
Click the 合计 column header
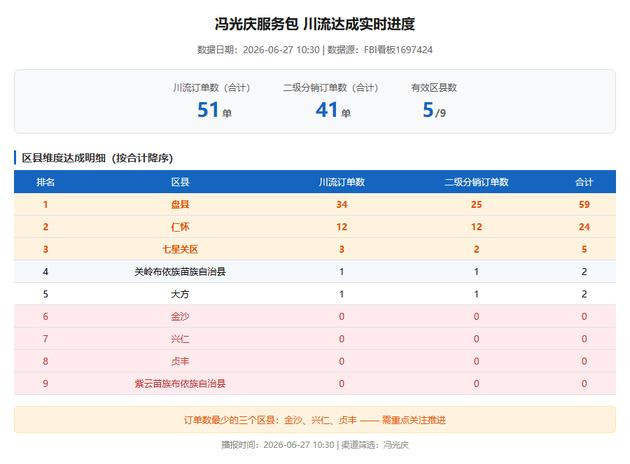pos(584,182)
